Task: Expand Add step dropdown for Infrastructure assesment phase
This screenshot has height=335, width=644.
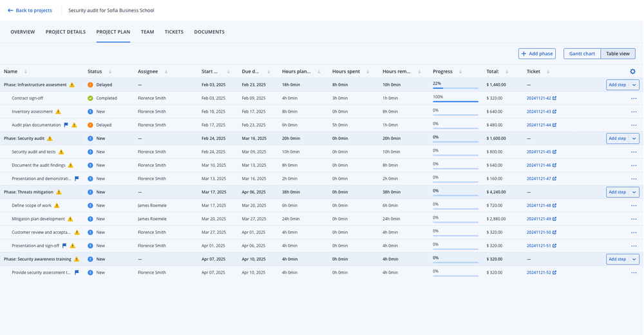Action: point(634,84)
